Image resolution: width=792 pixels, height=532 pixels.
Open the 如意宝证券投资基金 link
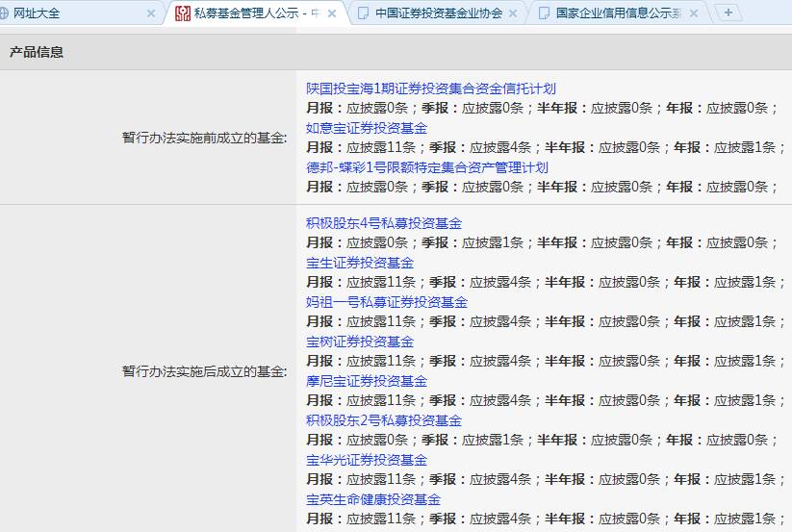(x=367, y=128)
